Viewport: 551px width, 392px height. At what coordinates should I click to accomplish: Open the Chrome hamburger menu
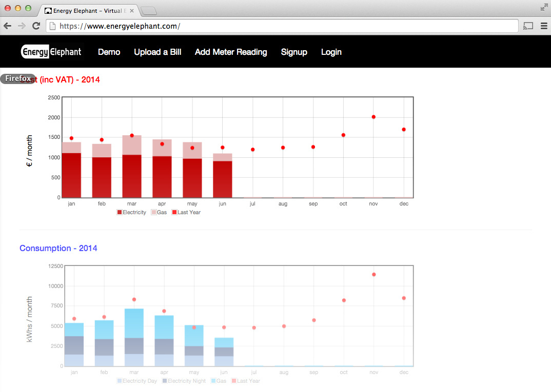[x=544, y=26]
